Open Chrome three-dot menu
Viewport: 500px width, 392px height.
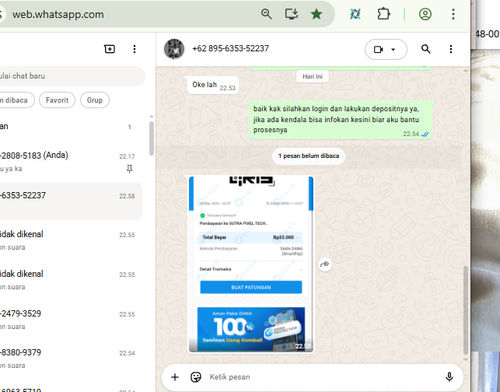pos(453,14)
